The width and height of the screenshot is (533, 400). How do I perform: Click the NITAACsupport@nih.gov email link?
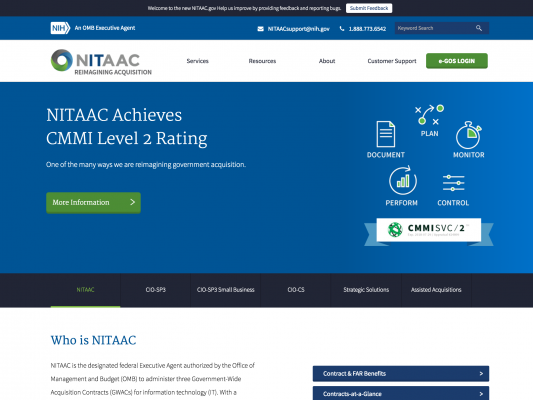click(x=298, y=29)
